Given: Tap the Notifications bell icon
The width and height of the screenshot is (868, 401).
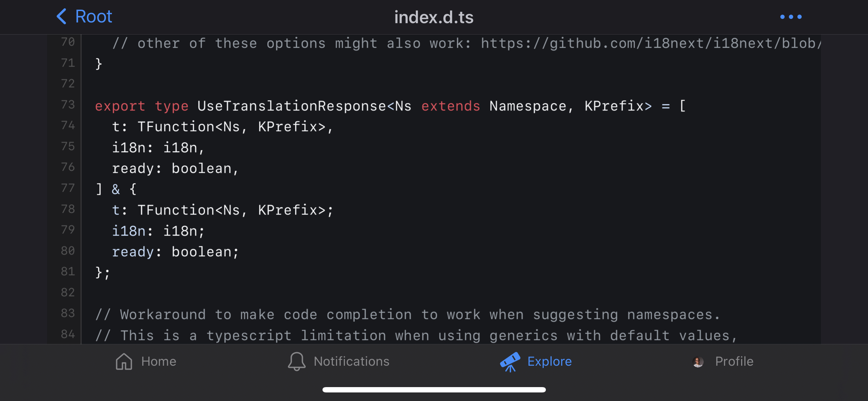Looking at the screenshot, I should 296,361.
